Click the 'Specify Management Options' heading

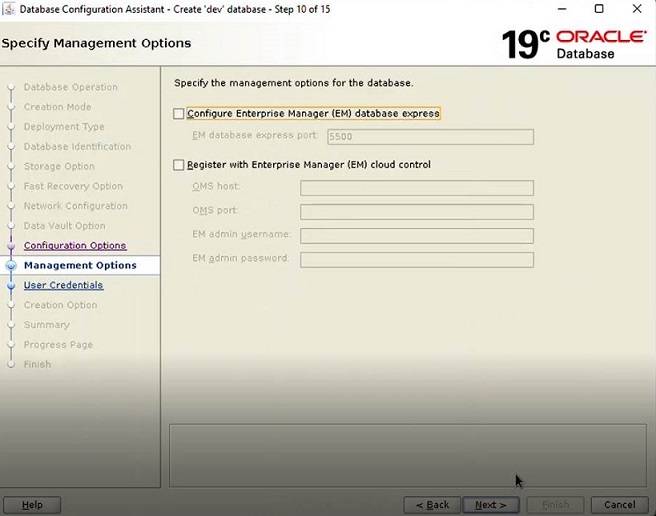[x=96, y=43]
